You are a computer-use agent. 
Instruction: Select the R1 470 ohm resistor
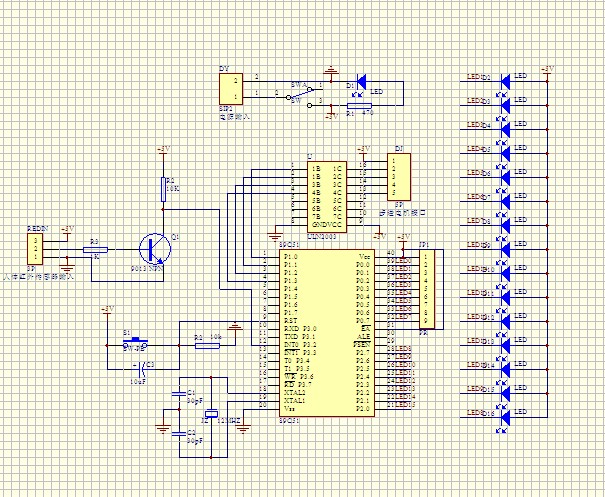[359, 105]
